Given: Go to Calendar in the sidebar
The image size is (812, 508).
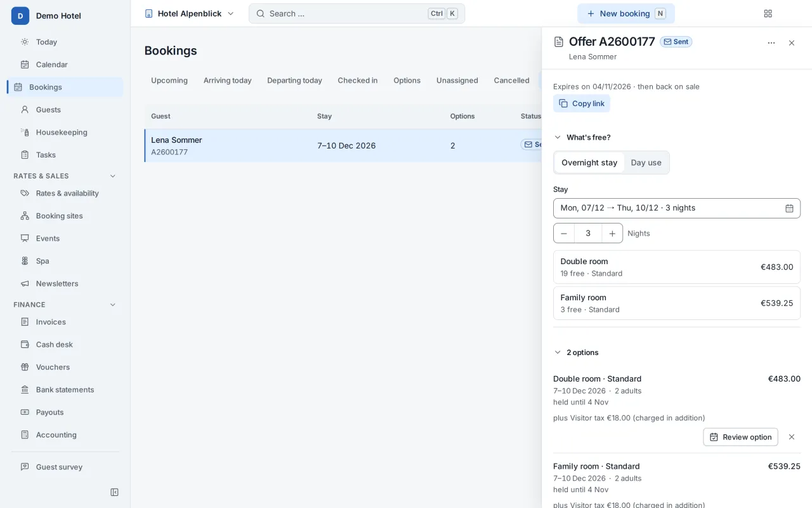Looking at the screenshot, I should [x=65, y=64].
